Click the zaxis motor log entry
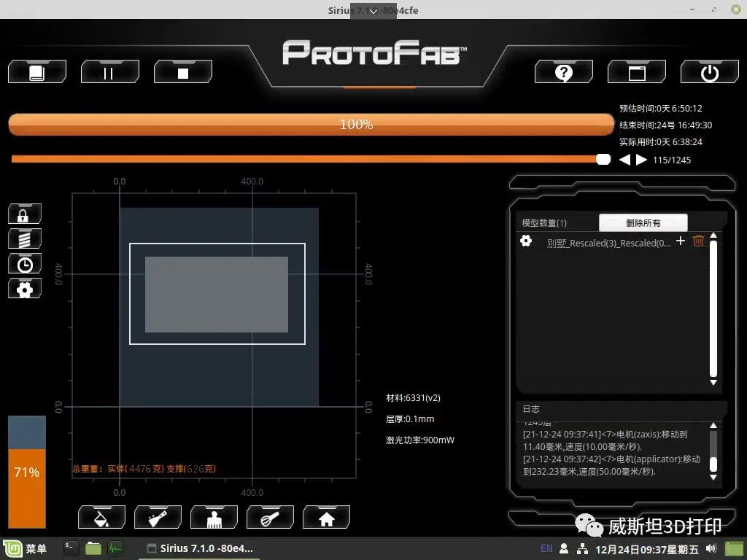The width and height of the screenshot is (747, 560). click(605, 440)
